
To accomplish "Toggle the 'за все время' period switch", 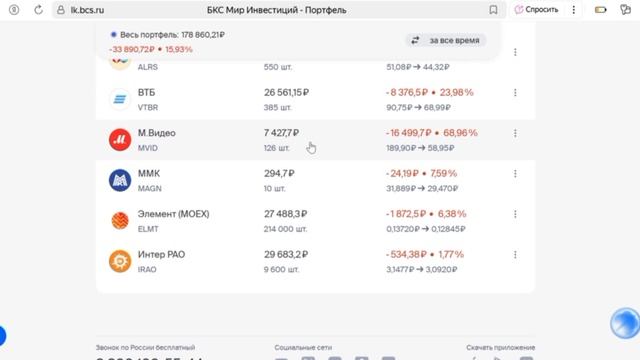I will coord(446,40).
